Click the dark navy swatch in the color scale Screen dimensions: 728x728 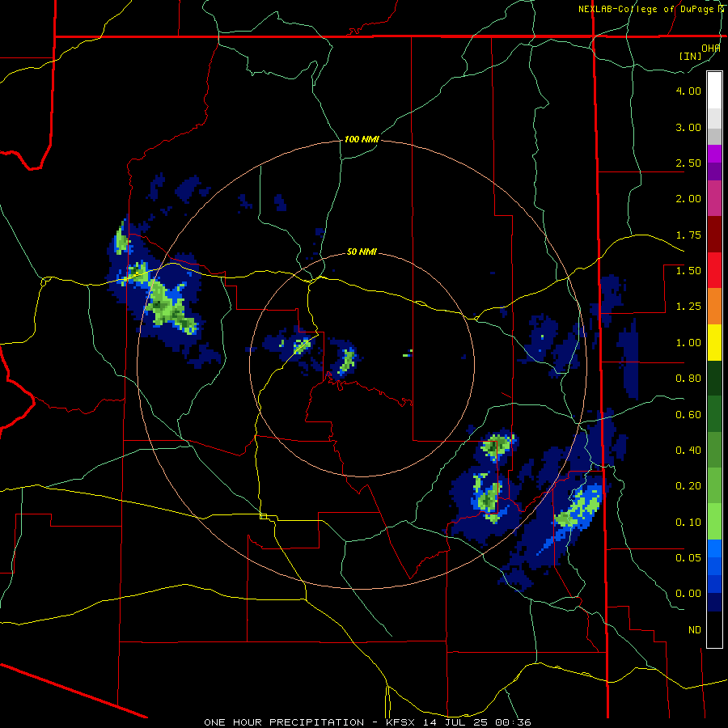pos(714,603)
